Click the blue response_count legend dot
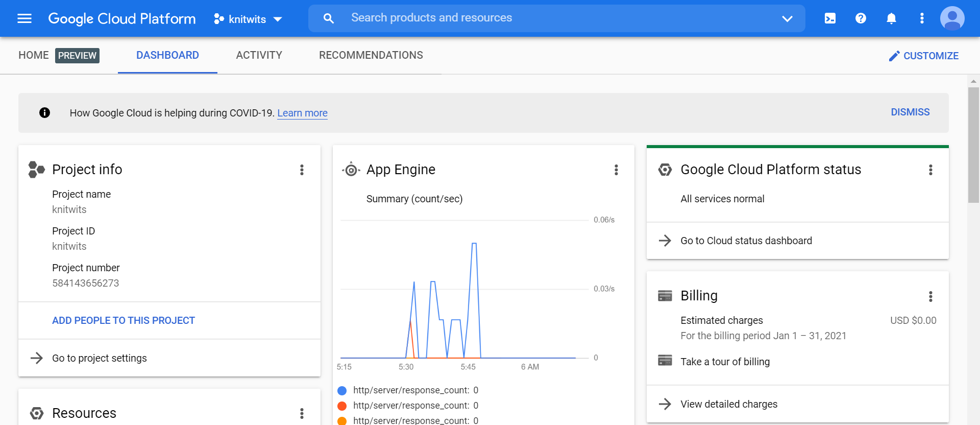This screenshot has width=980, height=425. 342,390
